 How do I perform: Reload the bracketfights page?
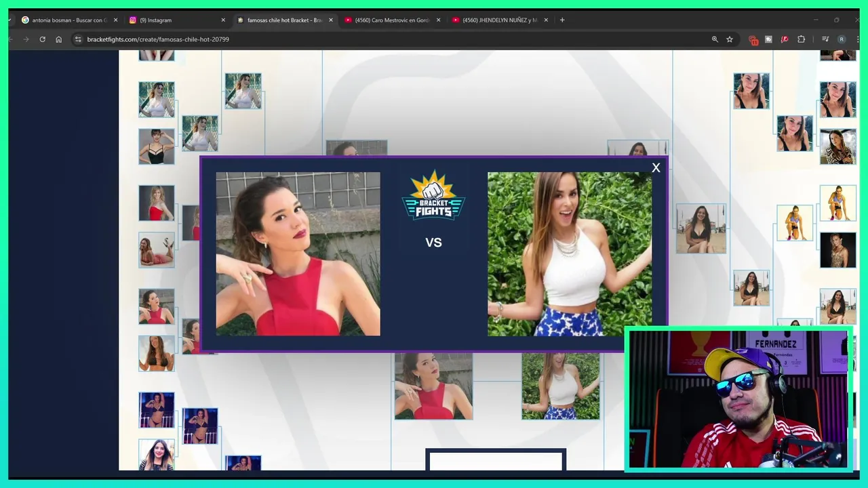tap(42, 39)
